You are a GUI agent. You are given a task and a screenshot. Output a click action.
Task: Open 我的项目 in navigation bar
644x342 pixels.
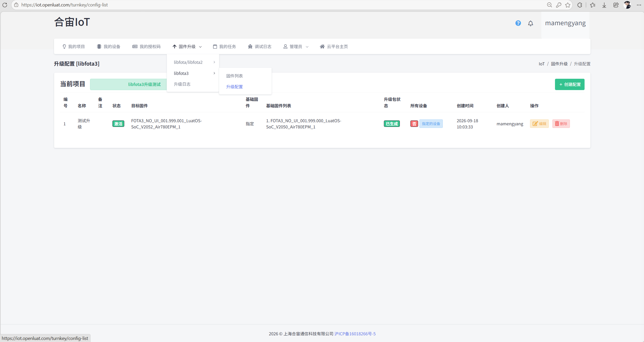74,47
